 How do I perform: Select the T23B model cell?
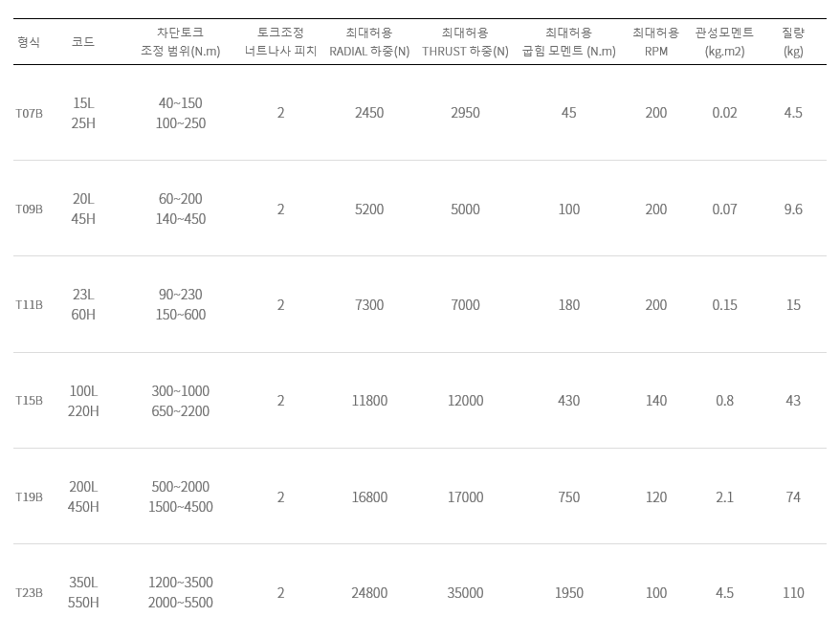[29, 593]
